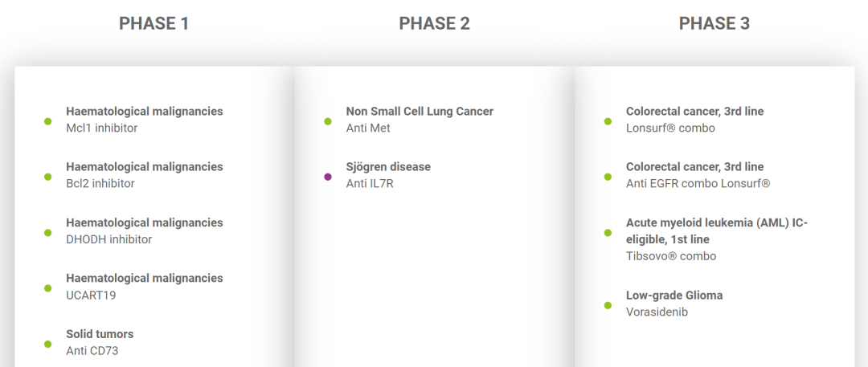Click the green dot beside Tibsovo® combo

click(x=608, y=233)
